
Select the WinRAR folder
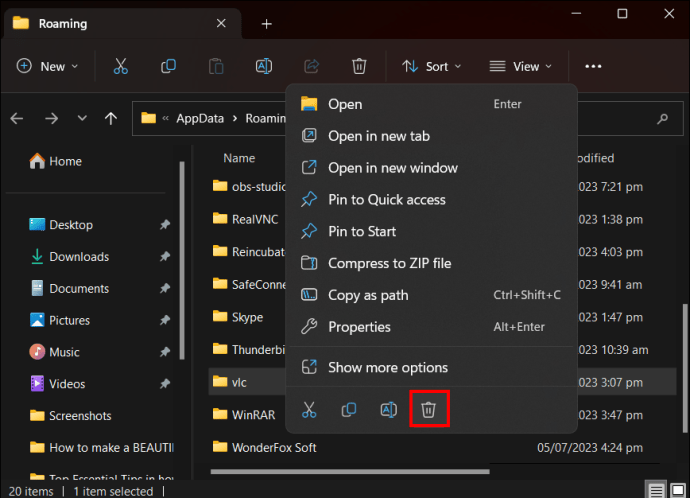pos(244,415)
